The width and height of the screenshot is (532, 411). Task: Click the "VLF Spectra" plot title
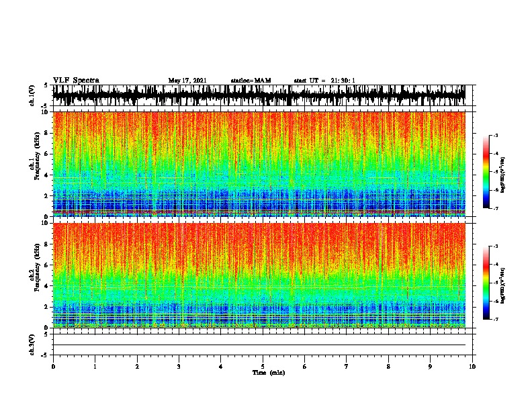click(x=76, y=81)
